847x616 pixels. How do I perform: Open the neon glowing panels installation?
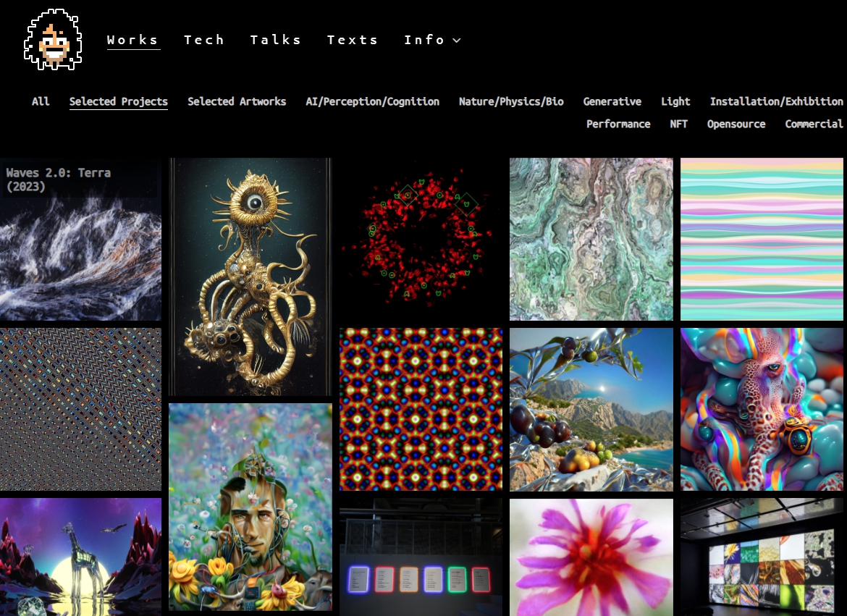click(x=421, y=557)
